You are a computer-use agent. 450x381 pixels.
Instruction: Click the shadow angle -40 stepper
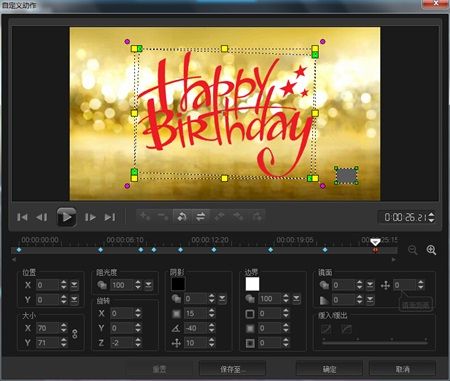212,328
